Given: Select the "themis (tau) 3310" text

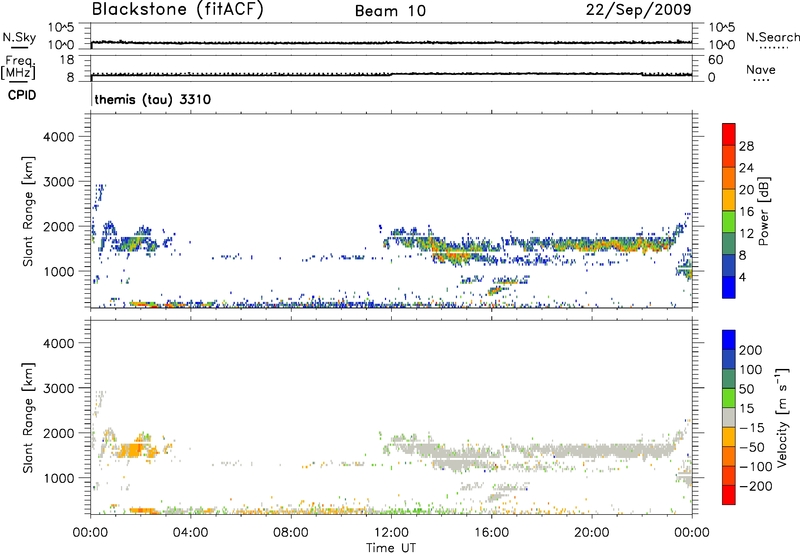Looking at the screenshot, I should coord(153,99).
